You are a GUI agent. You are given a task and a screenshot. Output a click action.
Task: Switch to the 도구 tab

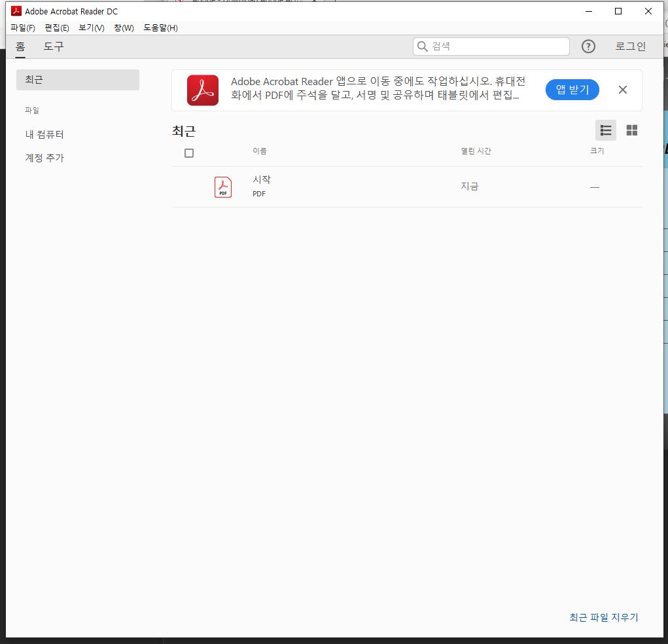(54, 46)
